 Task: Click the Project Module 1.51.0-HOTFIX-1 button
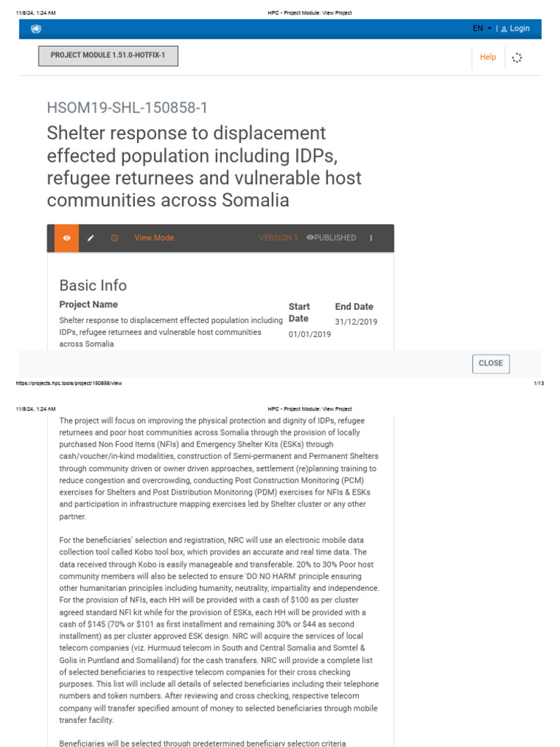click(x=108, y=56)
